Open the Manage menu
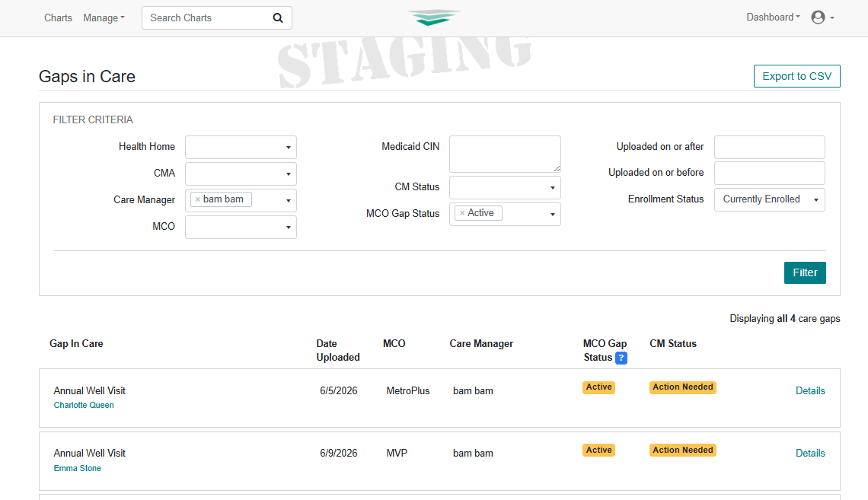868x500 pixels. click(104, 18)
